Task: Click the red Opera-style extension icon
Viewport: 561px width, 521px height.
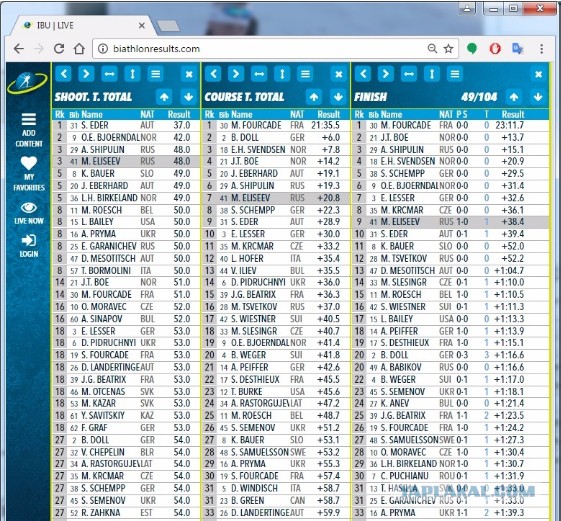Action: (495, 48)
